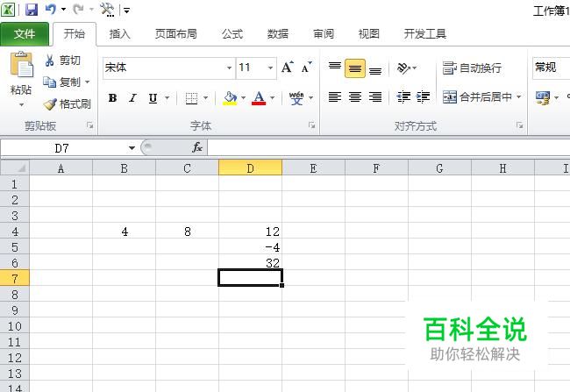570x392 pixels.
Task: Switch to the 视图 tab
Action: pyautogui.click(x=369, y=34)
